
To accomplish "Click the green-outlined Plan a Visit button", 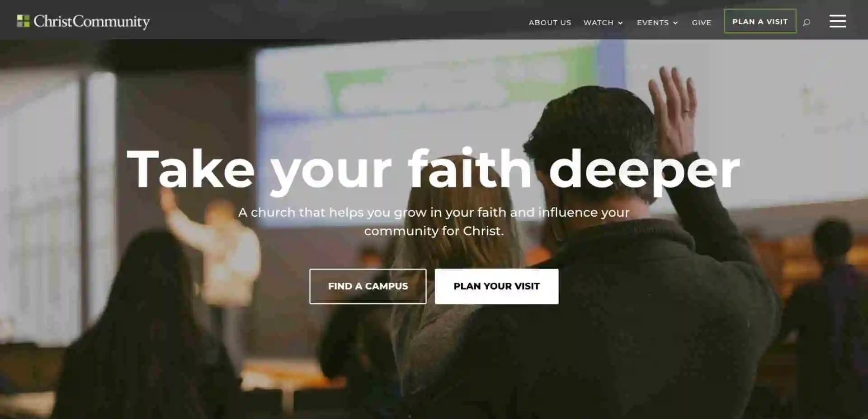I will tap(760, 21).
